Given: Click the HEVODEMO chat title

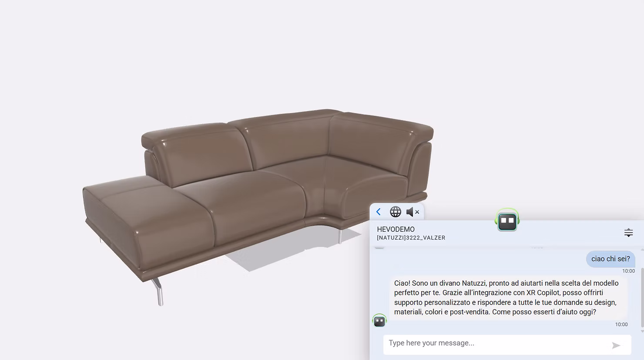Looking at the screenshot, I should tap(396, 229).
